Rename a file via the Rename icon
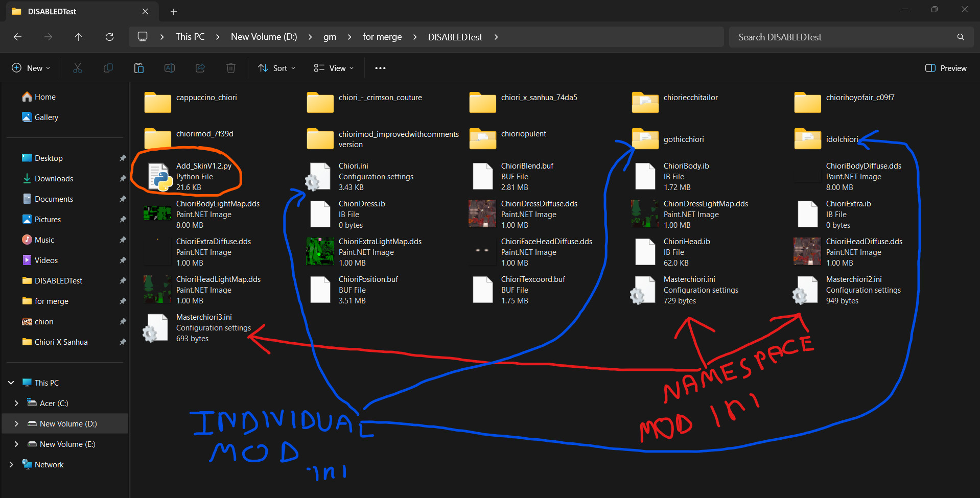 [x=169, y=67]
